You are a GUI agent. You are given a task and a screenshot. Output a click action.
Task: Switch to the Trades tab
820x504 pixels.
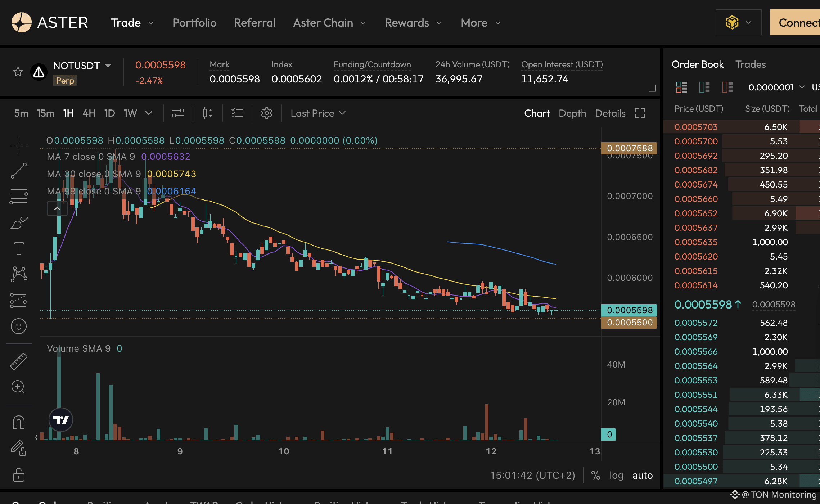click(x=750, y=64)
